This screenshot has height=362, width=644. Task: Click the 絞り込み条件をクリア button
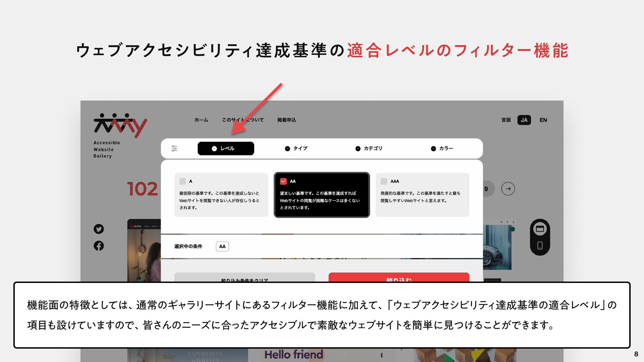[245, 278]
